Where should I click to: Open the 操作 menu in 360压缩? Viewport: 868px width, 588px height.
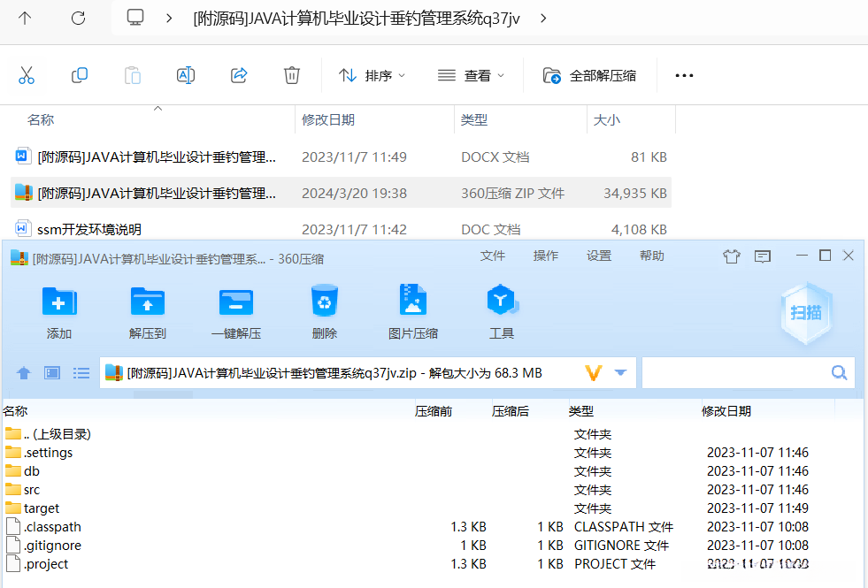pyautogui.click(x=546, y=256)
